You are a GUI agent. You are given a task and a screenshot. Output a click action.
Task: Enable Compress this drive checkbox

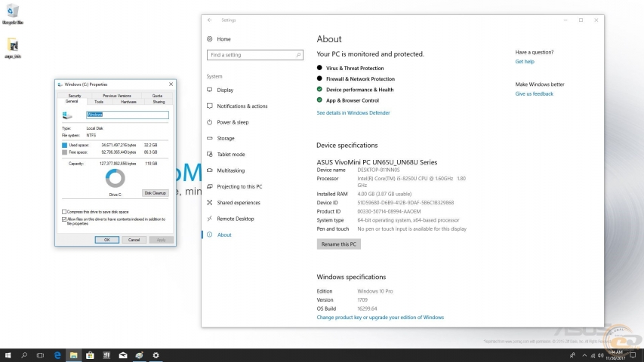pos(64,212)
